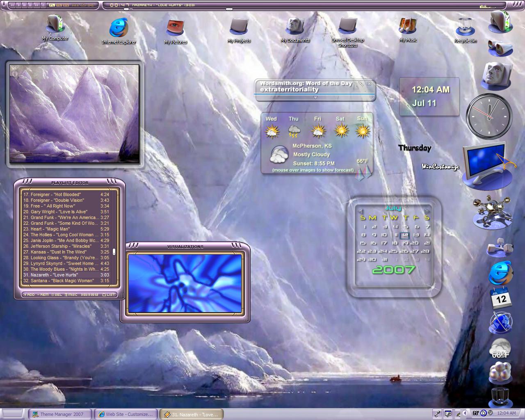Image resolution: width=525 pixels, height=420 pixels.
Task: Click the binoculars icon in the right dock
Action: pos(500,48)
